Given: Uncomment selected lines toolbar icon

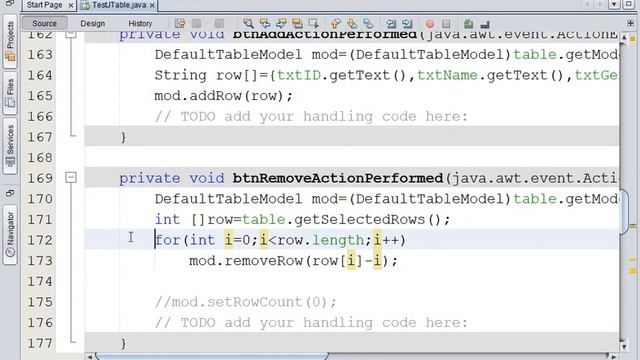Looking at the screenshot, I should coord(485,24).
